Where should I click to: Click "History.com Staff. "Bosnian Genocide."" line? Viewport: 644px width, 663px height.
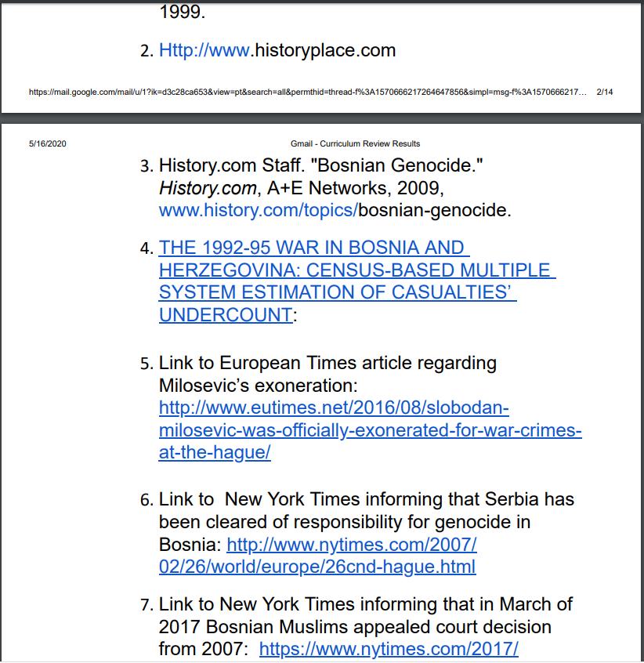pyautogui.click(x=321, y=166)
